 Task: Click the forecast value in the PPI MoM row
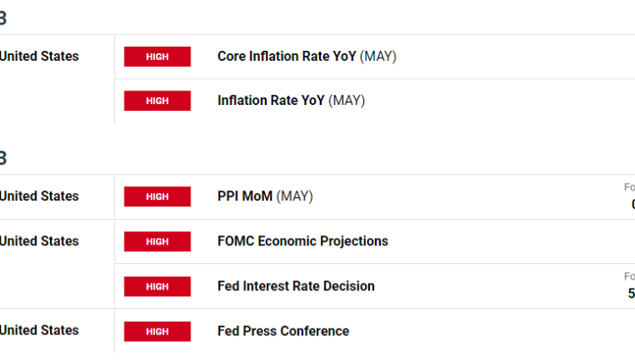(x=632, y=204)
